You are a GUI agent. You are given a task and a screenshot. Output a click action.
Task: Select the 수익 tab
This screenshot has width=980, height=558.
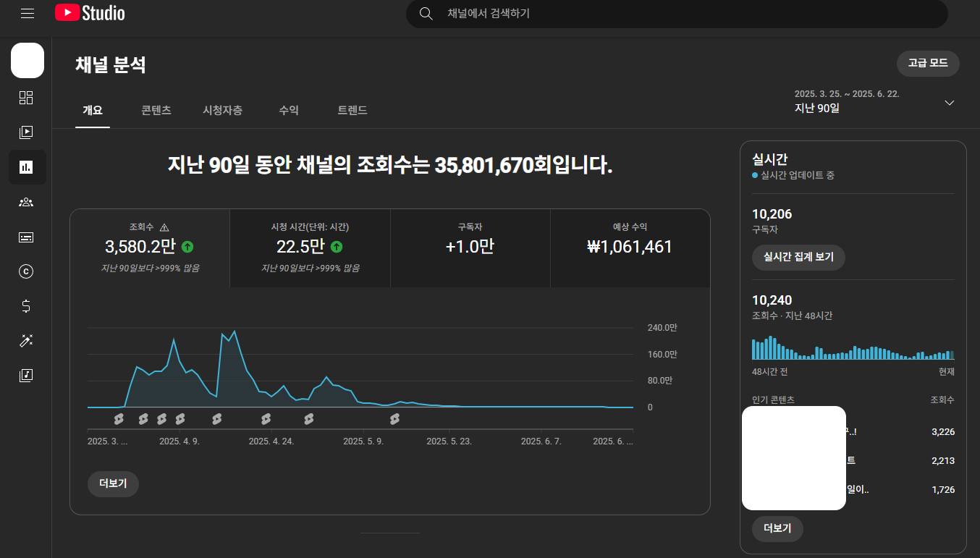click(x=289, y=111)
